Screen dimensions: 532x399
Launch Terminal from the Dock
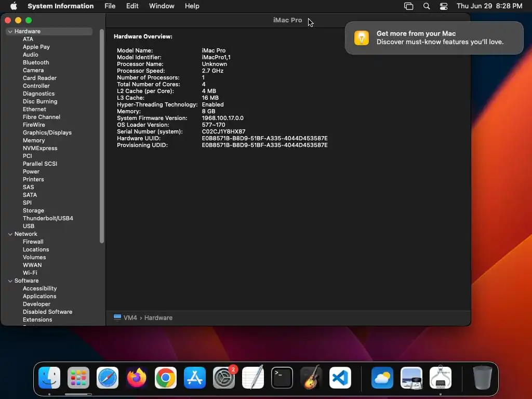282,377
